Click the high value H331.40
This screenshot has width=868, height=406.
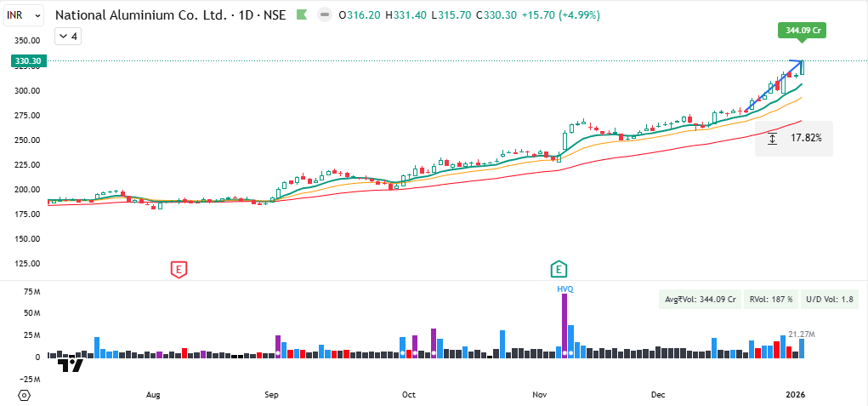pyautogui.click(x=407, y=15)
